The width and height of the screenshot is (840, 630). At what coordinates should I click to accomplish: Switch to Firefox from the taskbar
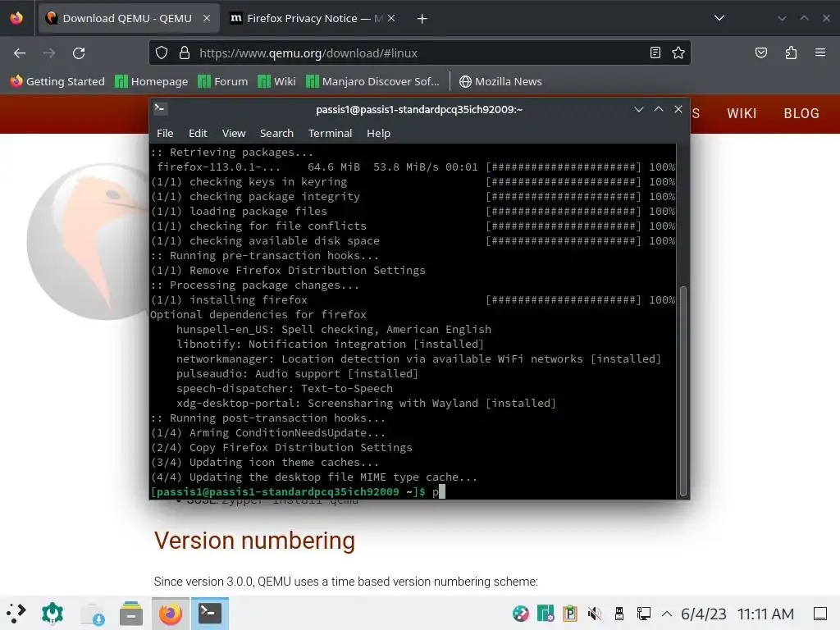(x=171, y=614)
